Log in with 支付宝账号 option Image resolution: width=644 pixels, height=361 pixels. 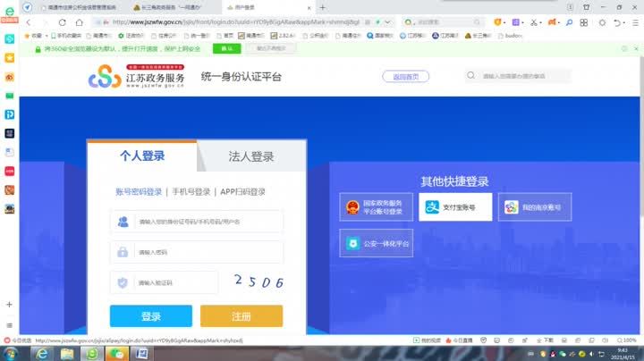pyautogui.click(x=455, y=206)
